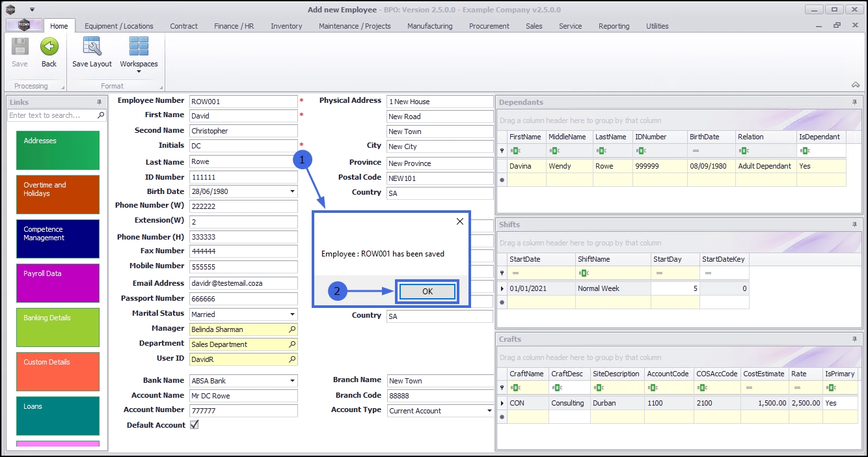Click the magnifier in the Links search box
Screen dimensions: 868x457
click(x=100, y=115)
